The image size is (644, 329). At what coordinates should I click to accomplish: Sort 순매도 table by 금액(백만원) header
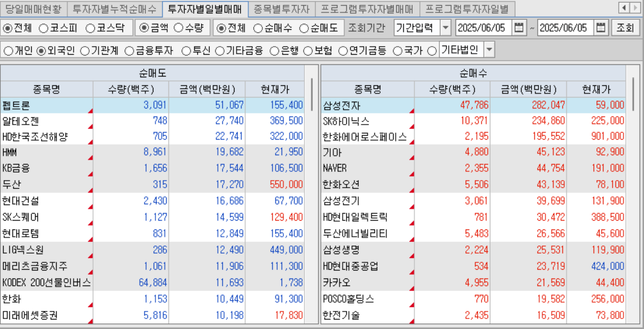[207, 90]
